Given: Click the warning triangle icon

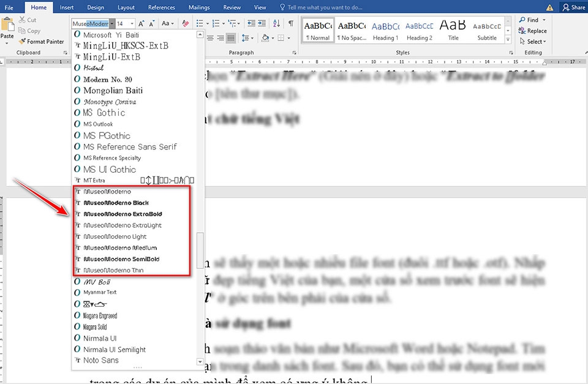Looking at the screenshot, I should coord(549,7).
